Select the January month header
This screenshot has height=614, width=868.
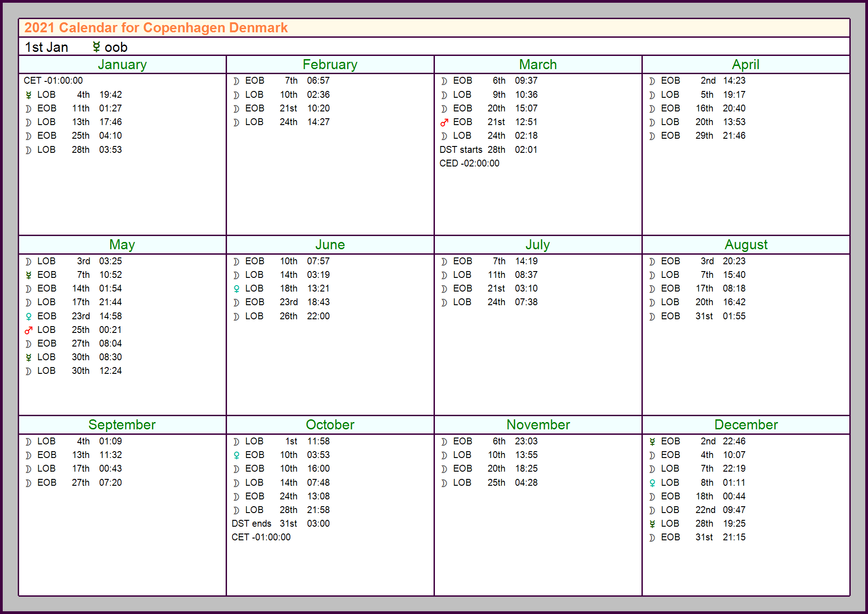122,65
